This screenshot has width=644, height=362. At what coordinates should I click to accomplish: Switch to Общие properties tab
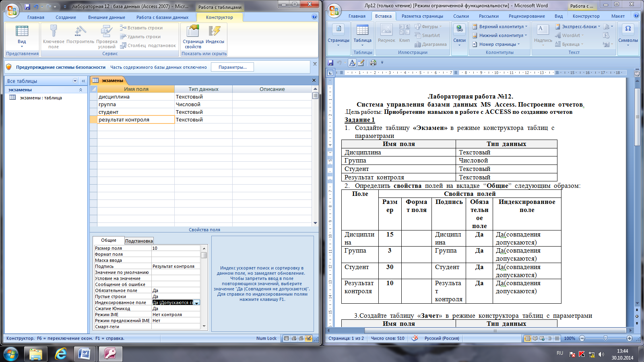(109, 240)
